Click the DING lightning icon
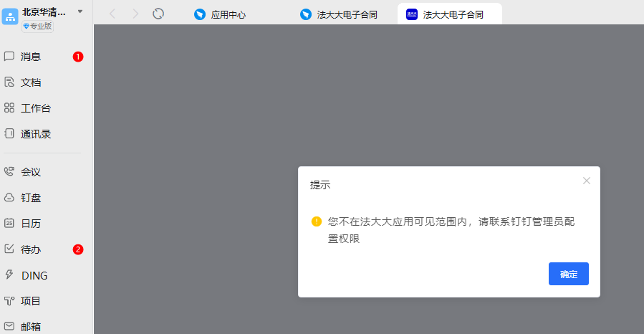The image size is (644, 334). (x=9, y=275)
